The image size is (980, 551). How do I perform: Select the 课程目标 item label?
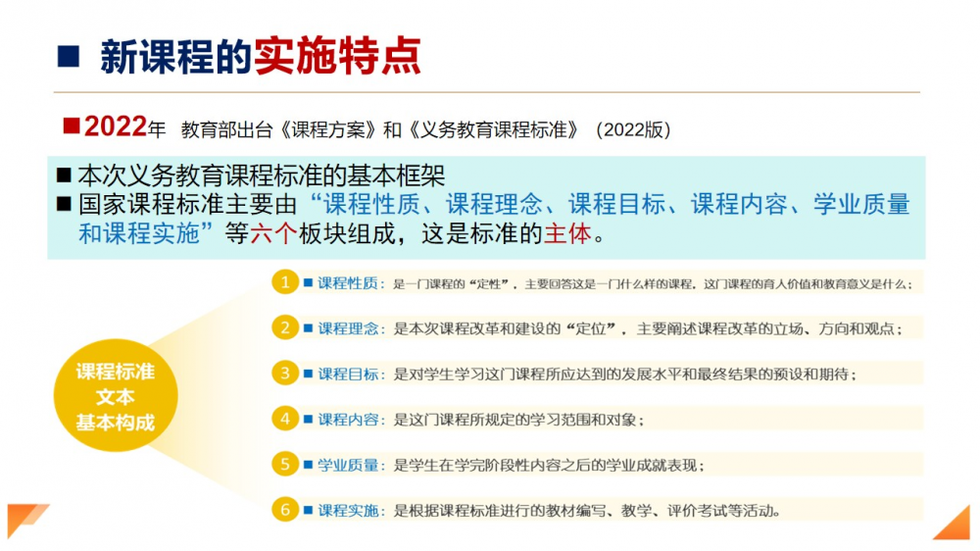click(348, 374)
